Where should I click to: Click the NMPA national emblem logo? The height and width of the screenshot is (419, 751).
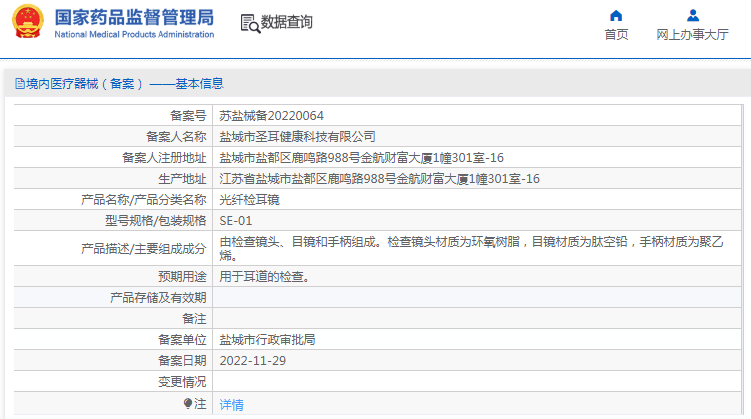coord(28,22)
